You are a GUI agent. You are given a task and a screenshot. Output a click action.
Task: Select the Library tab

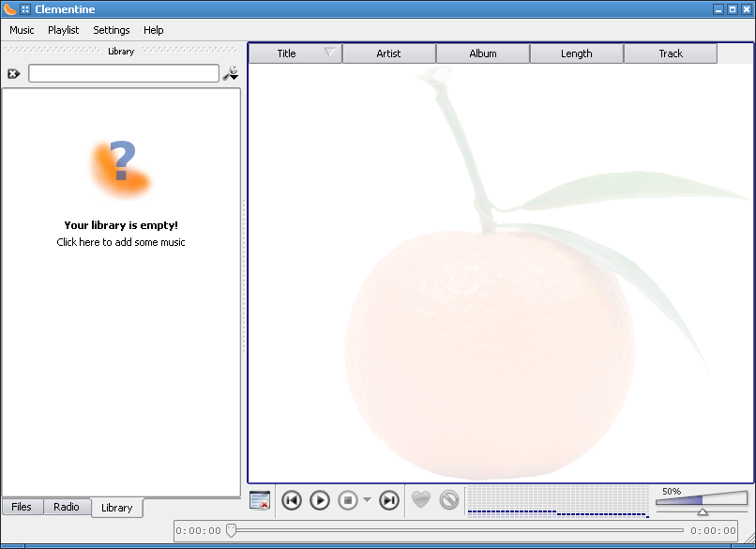coord(116,508)
